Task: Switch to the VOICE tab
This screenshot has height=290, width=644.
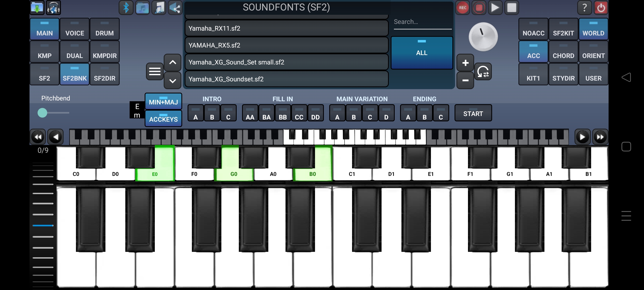Action: (x=75, y=29)
